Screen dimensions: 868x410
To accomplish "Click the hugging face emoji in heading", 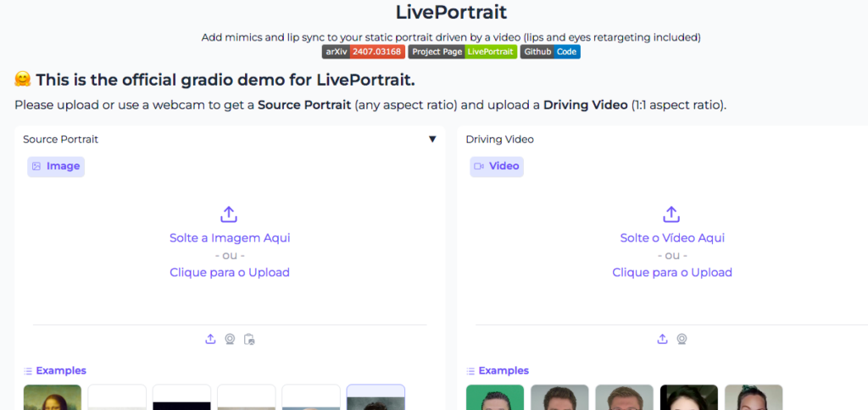I will 23,80.
